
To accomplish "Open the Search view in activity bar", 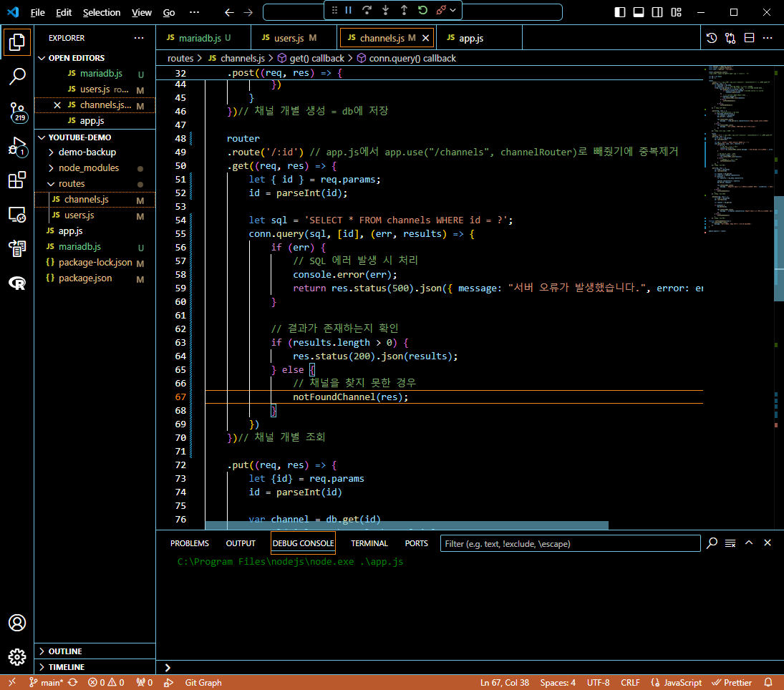I will pyautogui.click(x=17, y=77).
